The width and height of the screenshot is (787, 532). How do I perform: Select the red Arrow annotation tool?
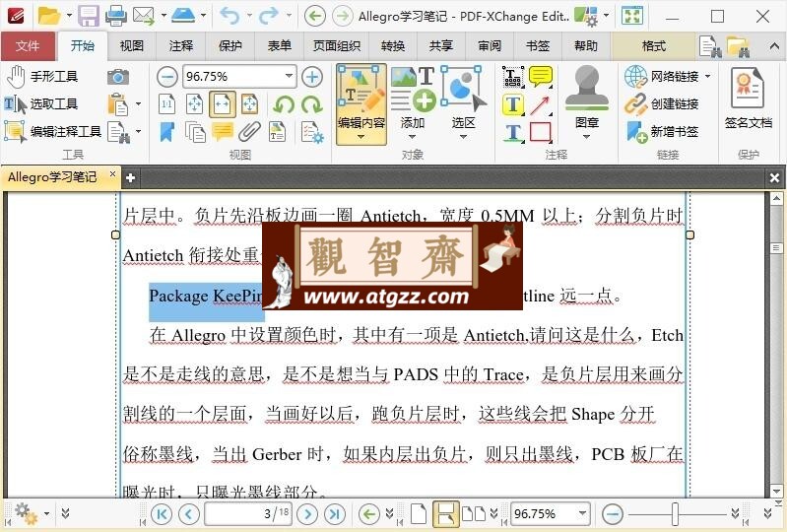pos(541,104)
